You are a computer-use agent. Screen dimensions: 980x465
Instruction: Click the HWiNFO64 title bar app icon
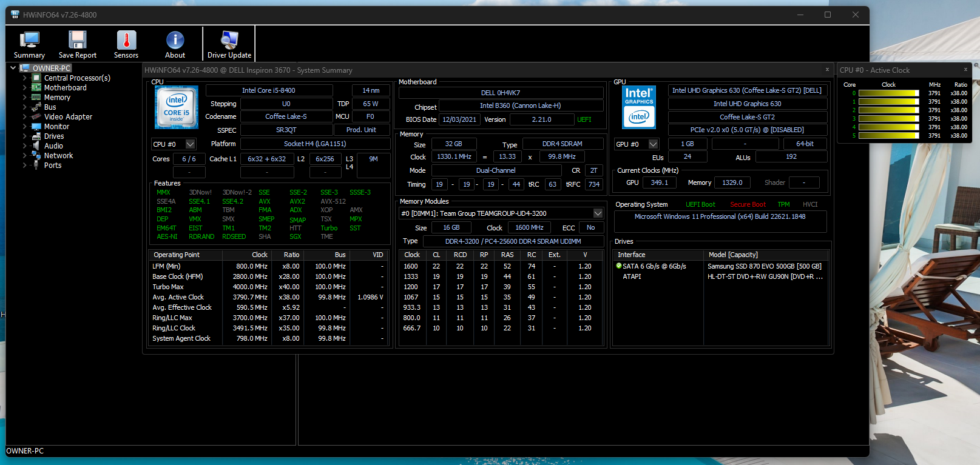click(x=15, y=15)
